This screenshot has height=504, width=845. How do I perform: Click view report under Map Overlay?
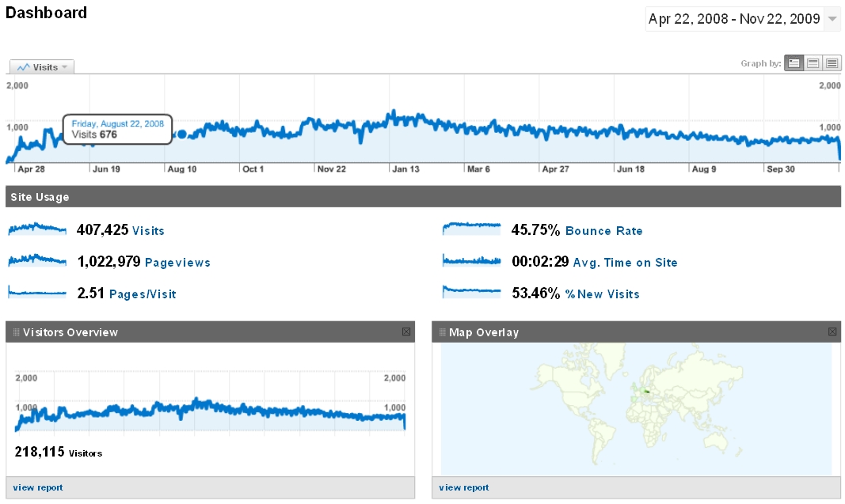[x=464, y=487]
